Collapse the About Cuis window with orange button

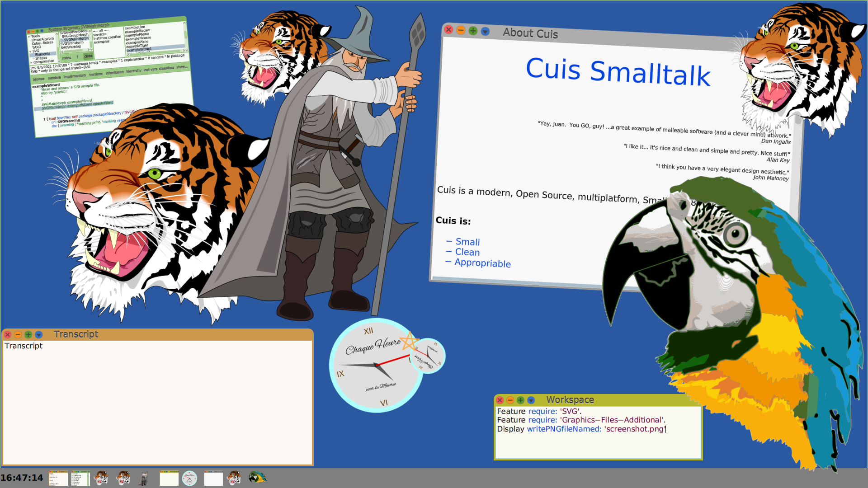pos(461,30)
